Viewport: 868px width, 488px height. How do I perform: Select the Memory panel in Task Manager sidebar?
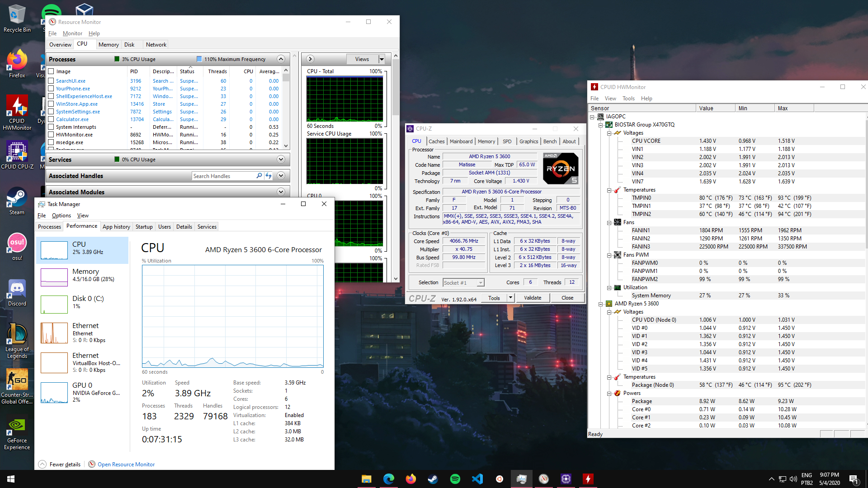82,276
